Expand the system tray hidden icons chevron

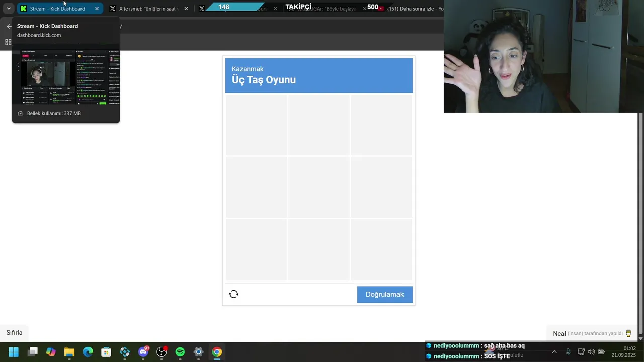554,352
